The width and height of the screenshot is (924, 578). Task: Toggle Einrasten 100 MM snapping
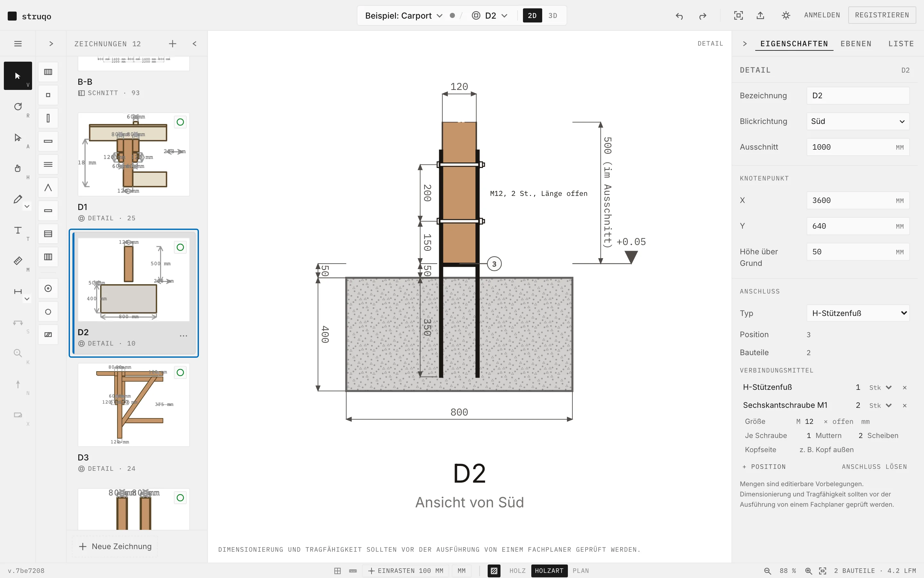pos(406,571)
